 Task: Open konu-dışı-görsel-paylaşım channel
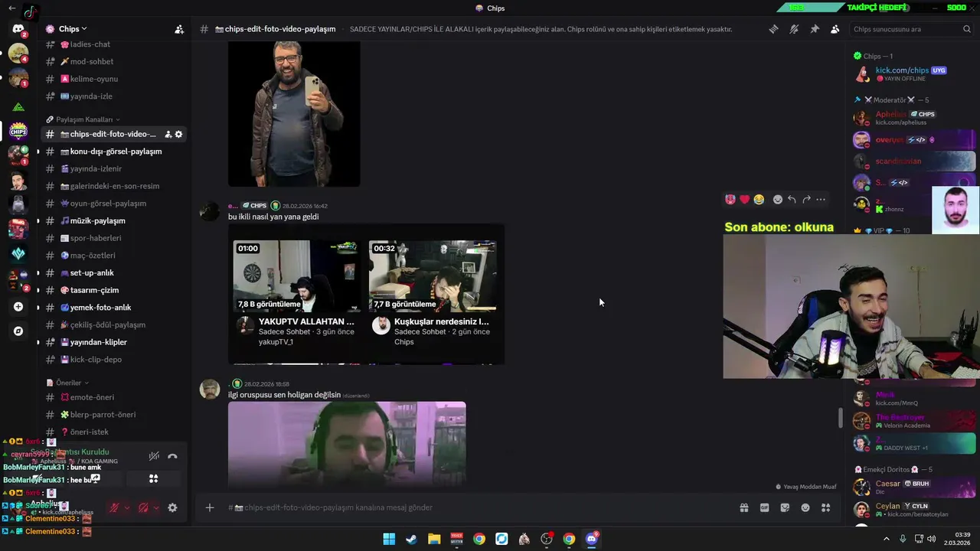[x=113, y=152]
